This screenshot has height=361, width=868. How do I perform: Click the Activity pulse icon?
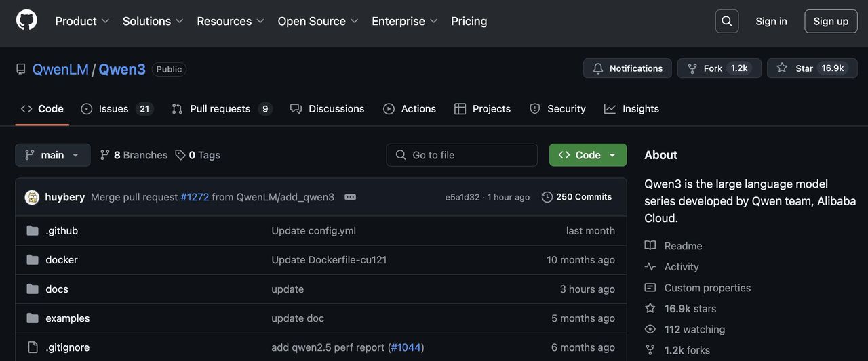(x=650, y=267)
